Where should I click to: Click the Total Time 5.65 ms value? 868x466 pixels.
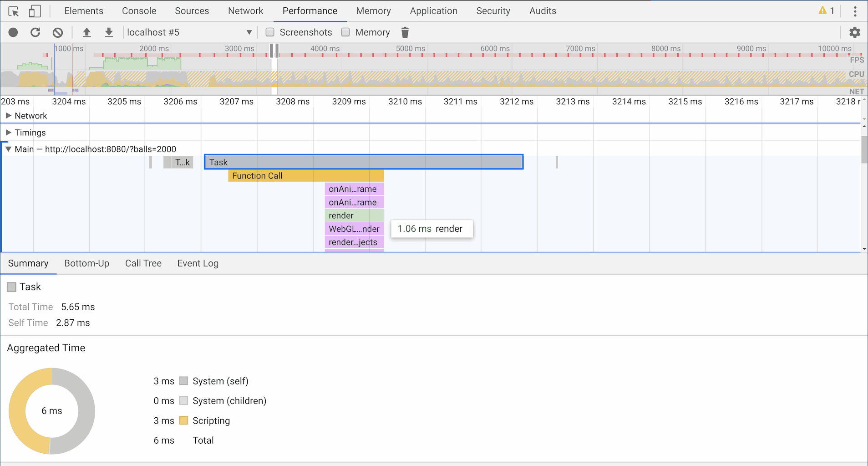[78, 307]
